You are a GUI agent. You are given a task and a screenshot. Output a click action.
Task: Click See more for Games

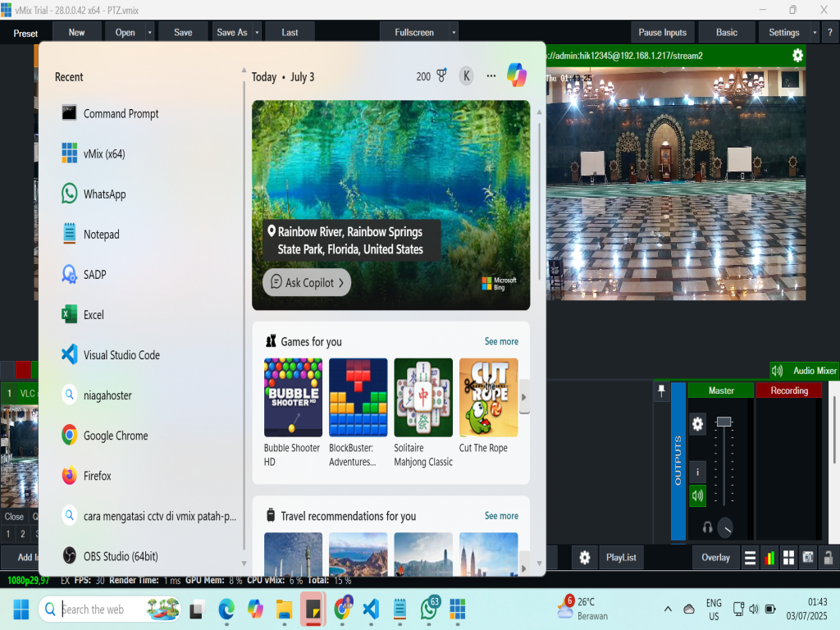(501, 341)
